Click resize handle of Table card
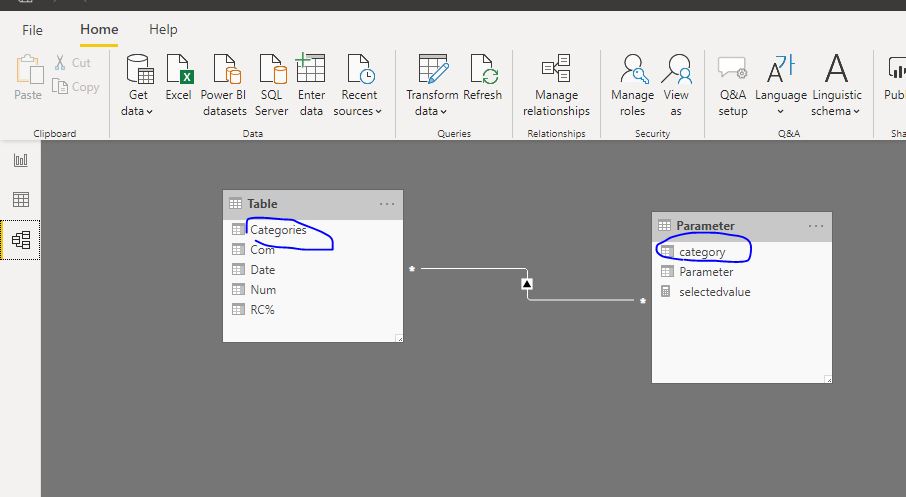This screenshot has width=906, height=497. pos(399,338)
